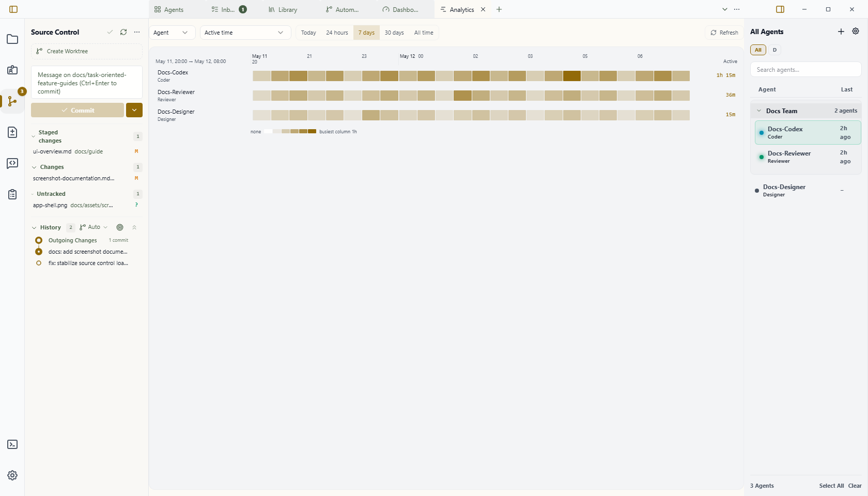The height and width of the screenshot is (496, 868).
Task: Open the diff file sidebar icon
Action: tap(12, 132)
